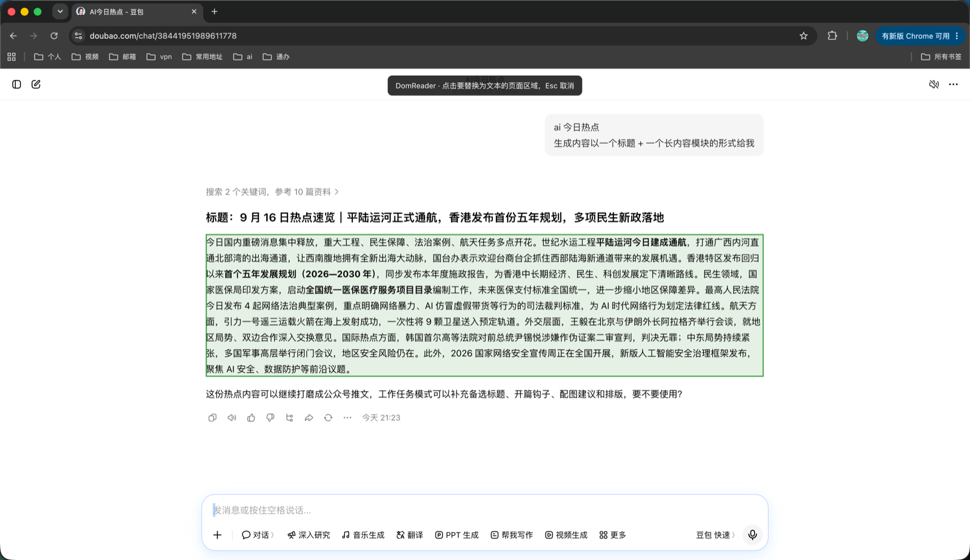Open the 豆包 快速 model selector
This screenshot has height=560, width=970.
click(715, 535)
